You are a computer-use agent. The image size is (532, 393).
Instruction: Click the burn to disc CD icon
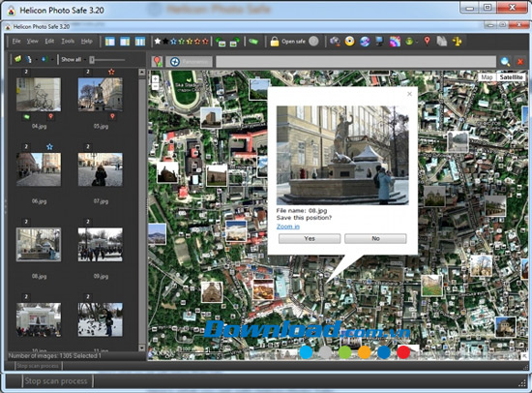point(349,41)
